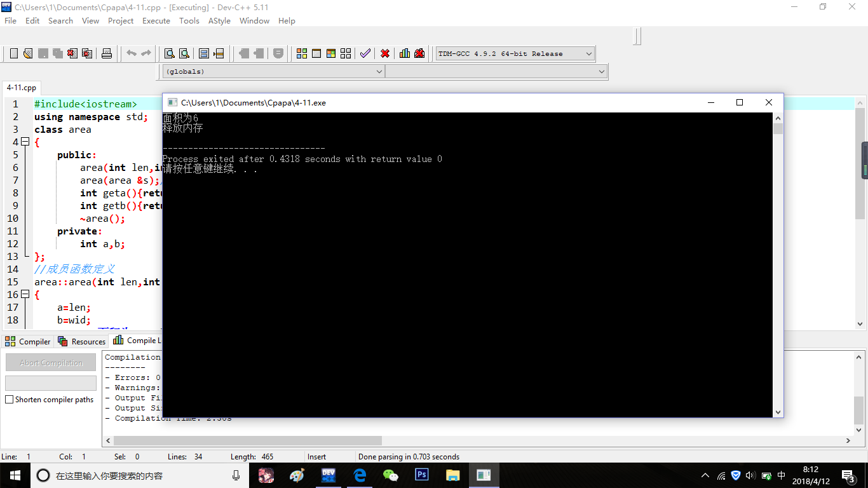Click the Save All toolbar icon
Viewport: 868px width, 488px height.
click(x=58, y=53)
